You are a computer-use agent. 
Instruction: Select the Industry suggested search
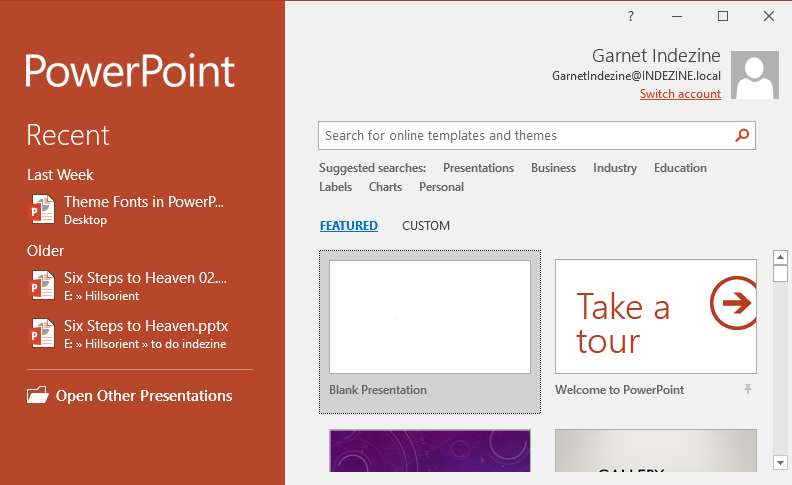(615, 168)
